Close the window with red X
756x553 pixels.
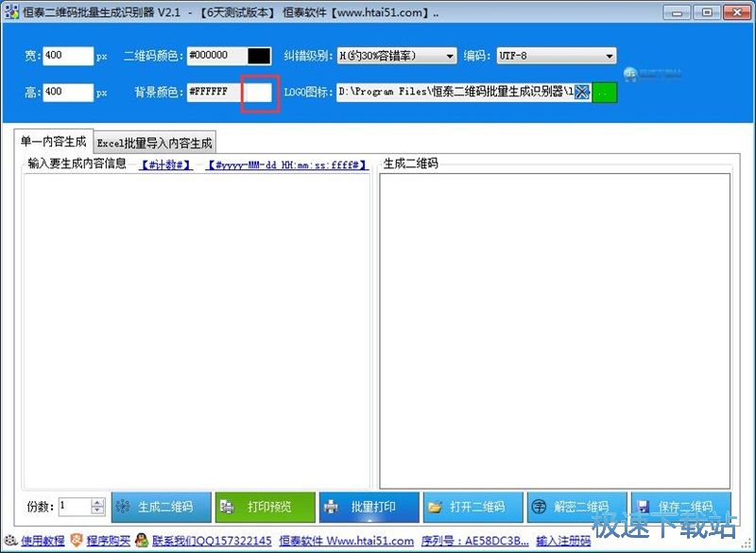click(x=737, y=12)
